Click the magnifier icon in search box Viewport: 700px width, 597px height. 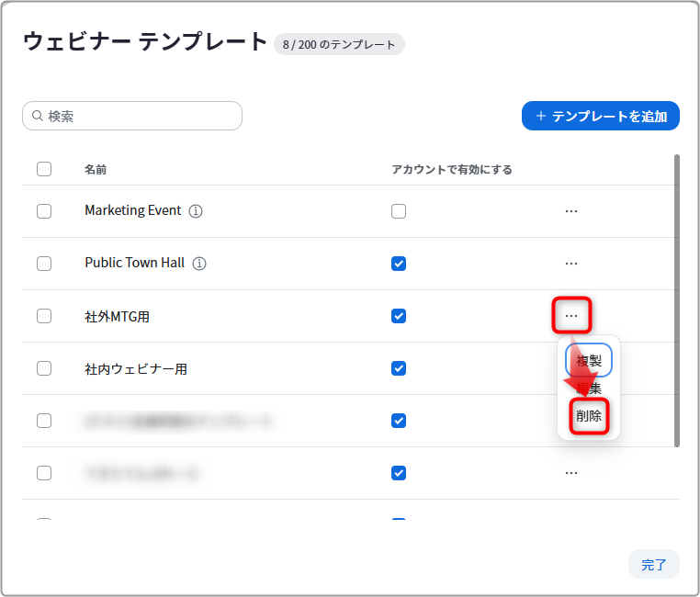pyautogui.click(x=38, y=116)
